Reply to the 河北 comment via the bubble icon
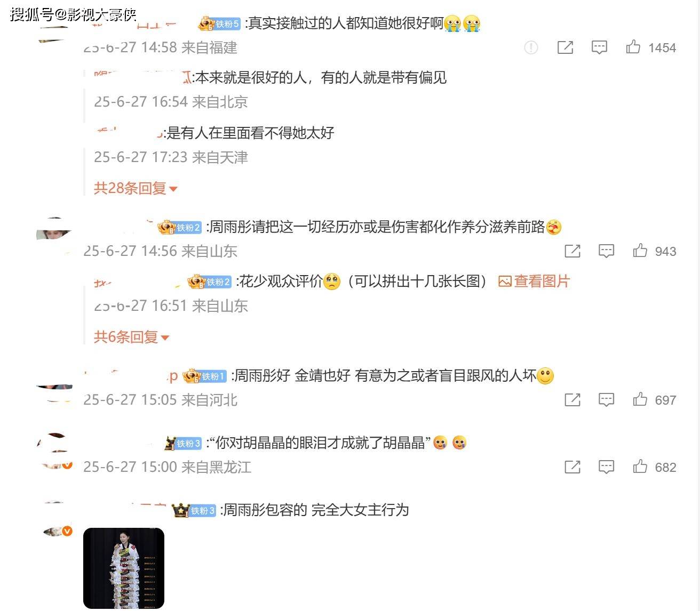Image resolution: width=700 pixels, height=611 pixels. coord(606,400)
